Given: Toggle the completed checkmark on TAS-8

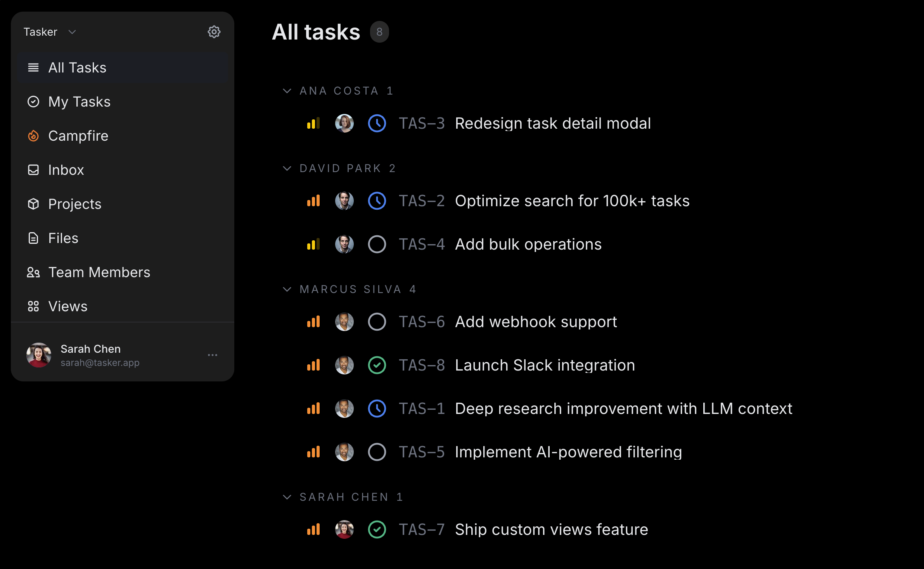Looking at the screenshot, I should 377,365.
